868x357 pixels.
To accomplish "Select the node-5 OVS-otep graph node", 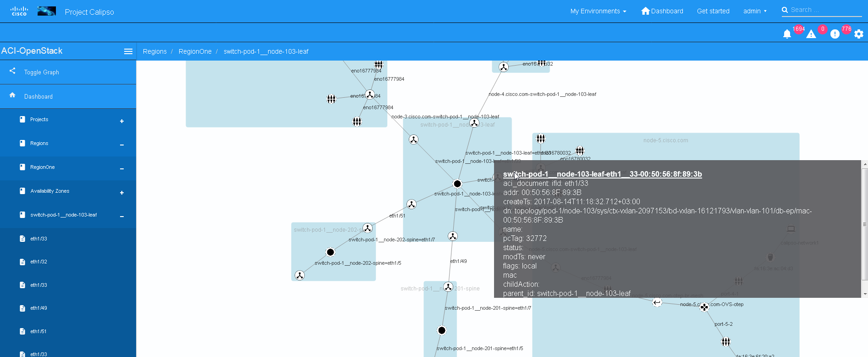I will point(704,307).
